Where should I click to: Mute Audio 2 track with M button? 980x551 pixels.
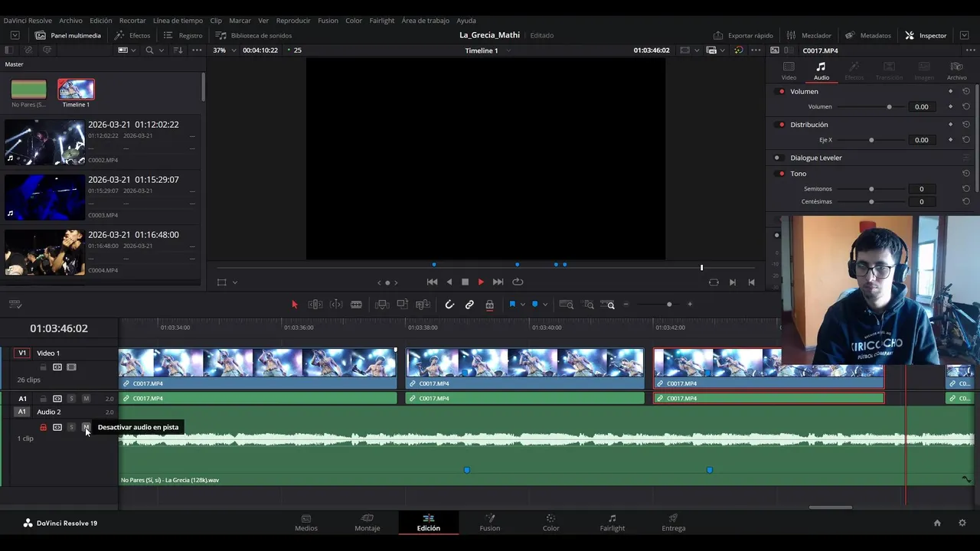[86, 427]
